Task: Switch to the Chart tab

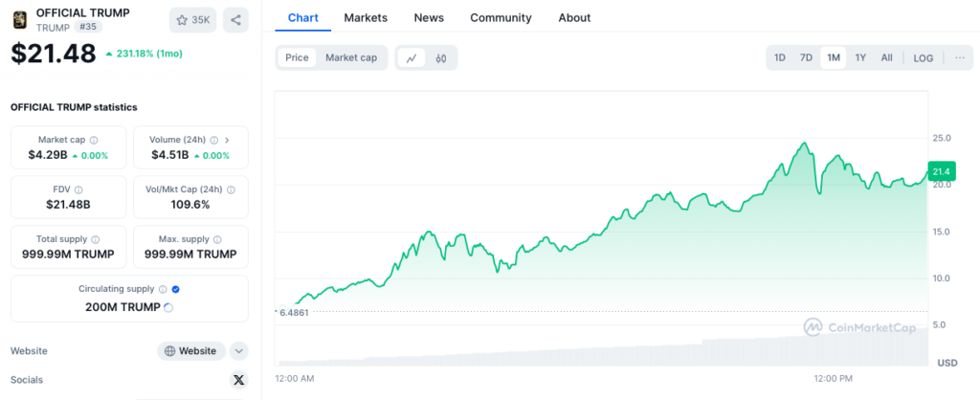Action: [x=303, y=18]
